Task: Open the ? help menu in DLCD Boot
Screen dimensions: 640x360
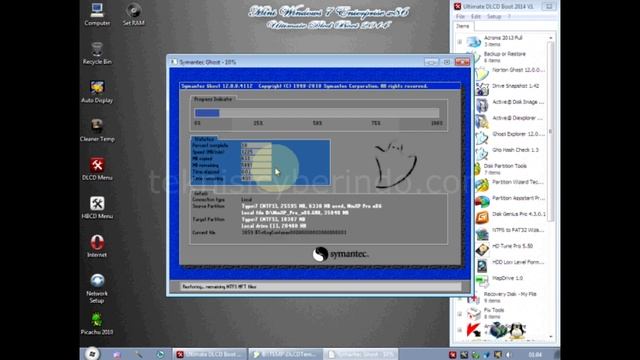Action: click(509, 16)
